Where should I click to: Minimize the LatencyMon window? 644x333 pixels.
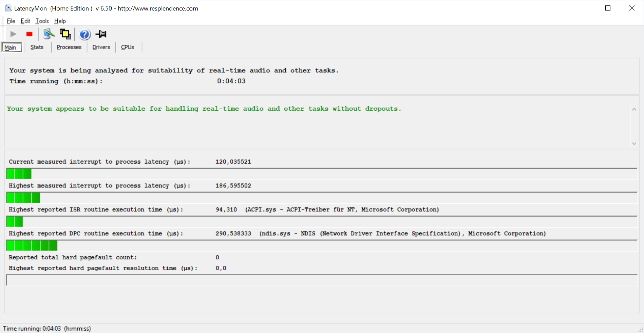click(x=585, y=8)
